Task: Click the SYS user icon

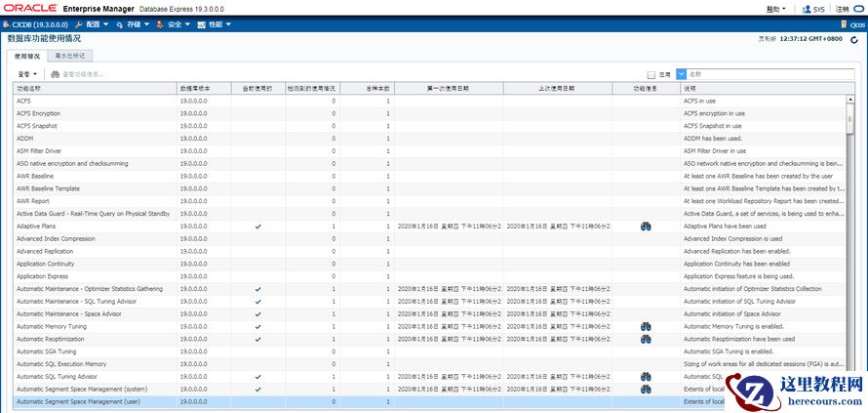Action: (x=806, y=9)
